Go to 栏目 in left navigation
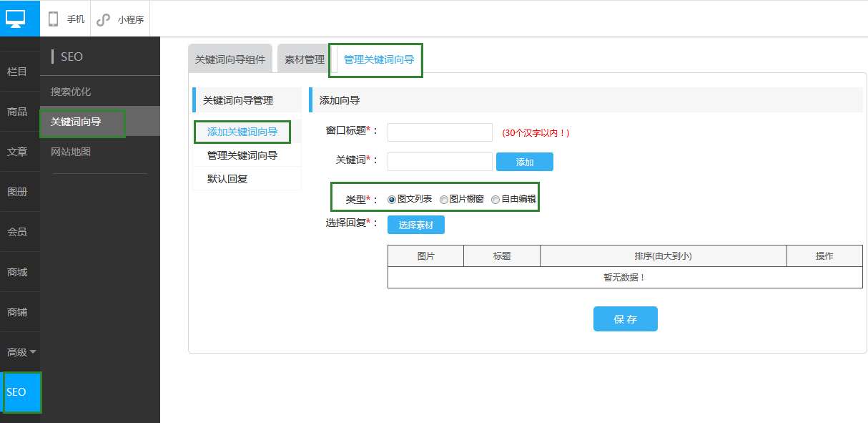Viewport: 868px width, 423px height. click(x=17, y=72)
